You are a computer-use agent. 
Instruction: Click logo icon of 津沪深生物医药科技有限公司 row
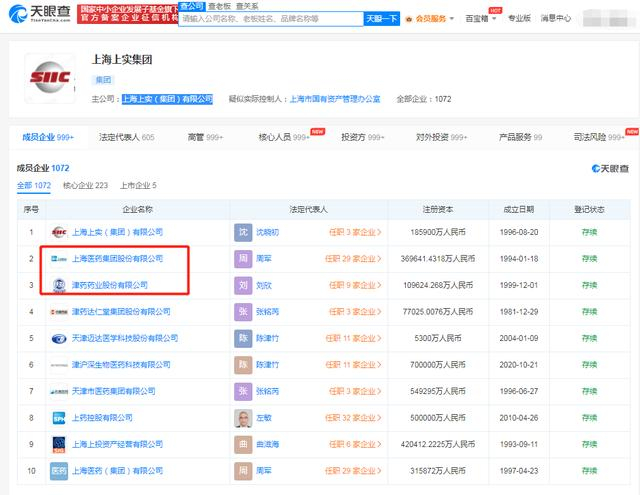pos(59,365)
